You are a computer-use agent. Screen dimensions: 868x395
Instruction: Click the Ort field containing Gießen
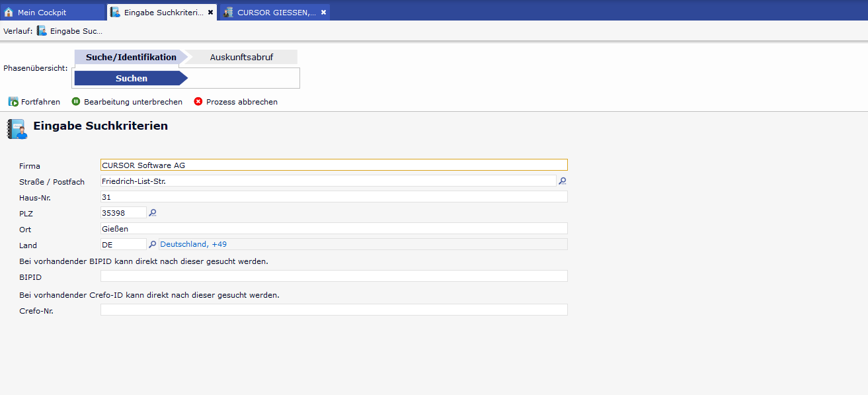pyautogui.click(x=333, y=228)
